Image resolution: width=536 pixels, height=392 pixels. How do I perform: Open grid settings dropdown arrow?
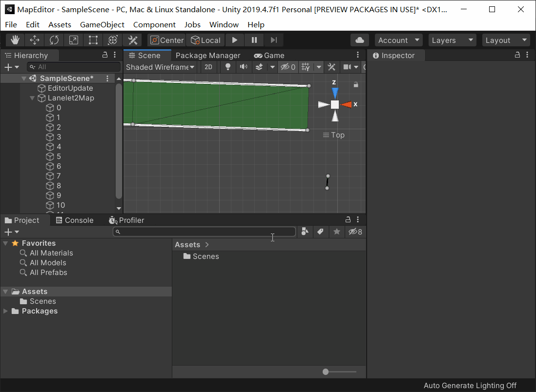319,67
